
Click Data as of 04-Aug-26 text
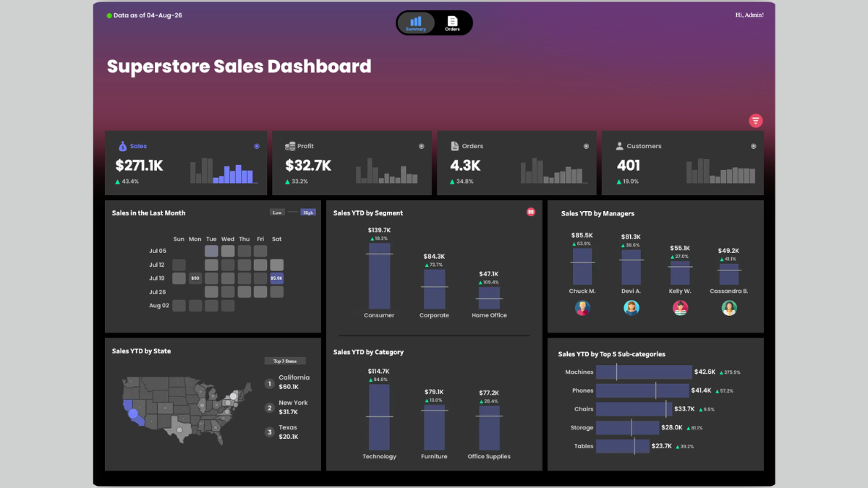(x=148, y=15)
